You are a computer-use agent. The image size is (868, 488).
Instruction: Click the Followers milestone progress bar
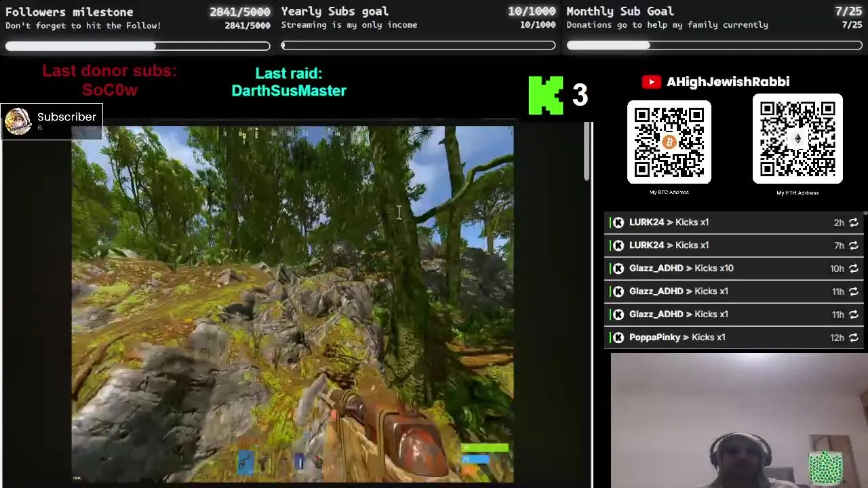point(138,45)
